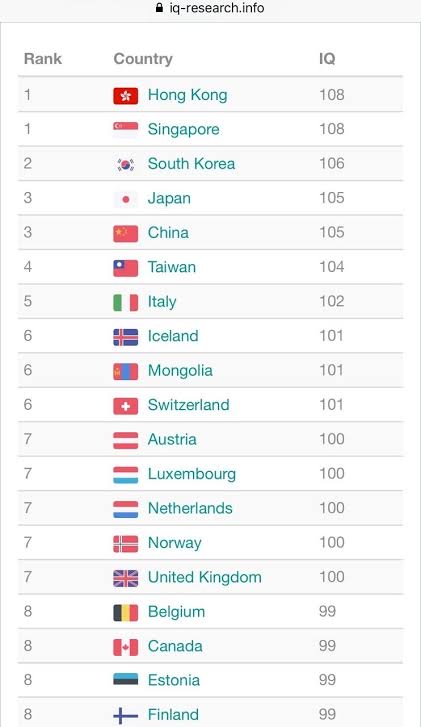Click the South Korea flag icon
This screenshot has height=727, width=421.
(126, 164)
